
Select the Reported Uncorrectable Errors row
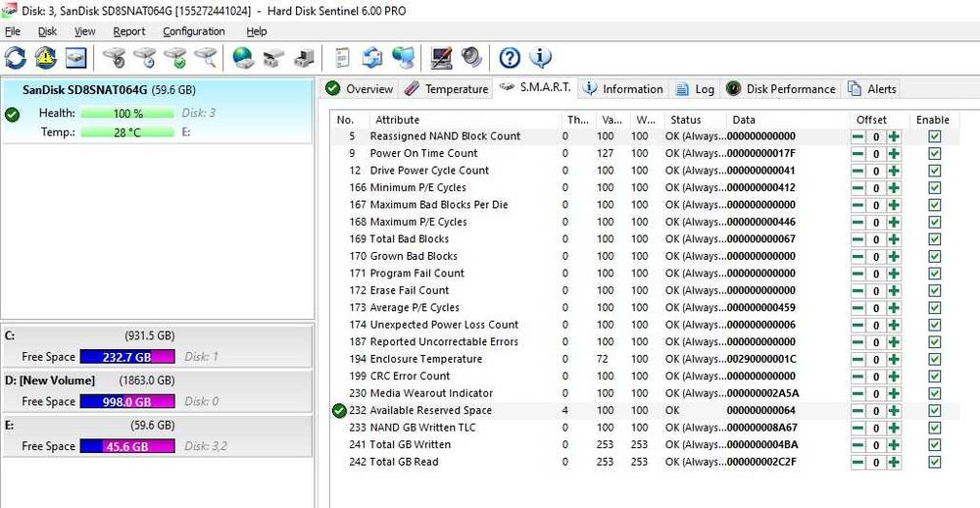(645, 341)
